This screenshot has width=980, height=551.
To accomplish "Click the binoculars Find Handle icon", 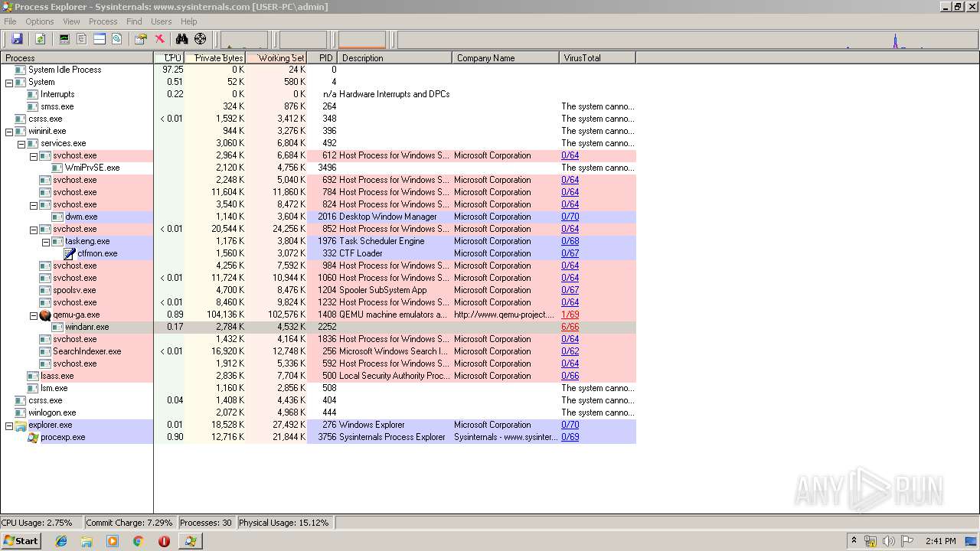I will [182, 39].
